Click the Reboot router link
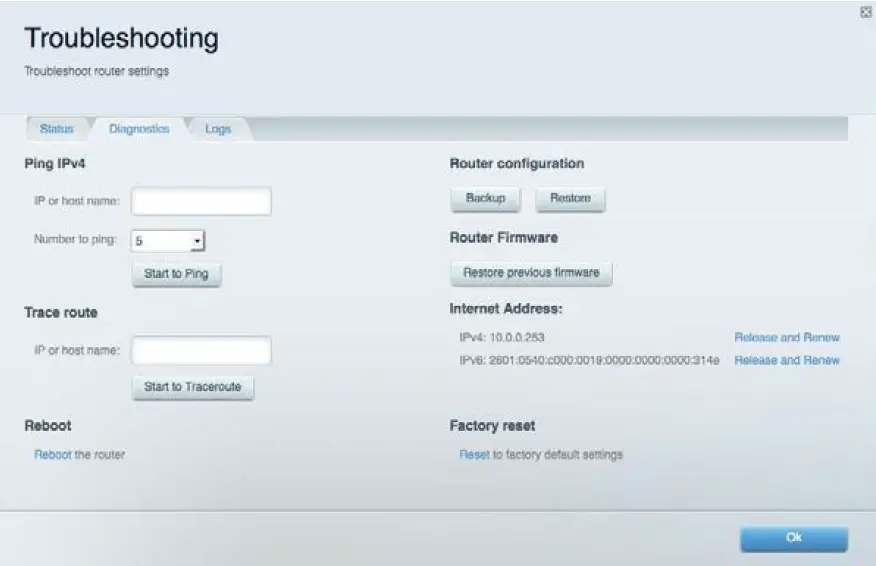The height and width of the screenshot is (566, 876). pyautogui.click(x=53, y=454)
